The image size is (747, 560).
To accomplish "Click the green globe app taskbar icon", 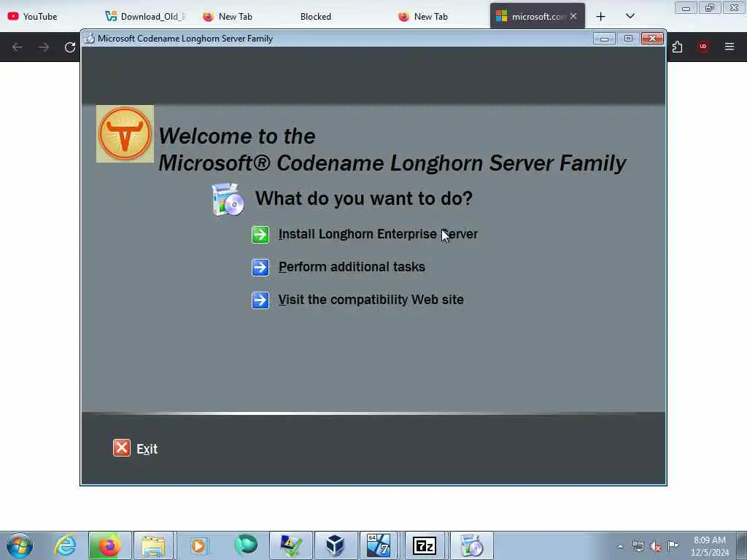I will (246, 545).
